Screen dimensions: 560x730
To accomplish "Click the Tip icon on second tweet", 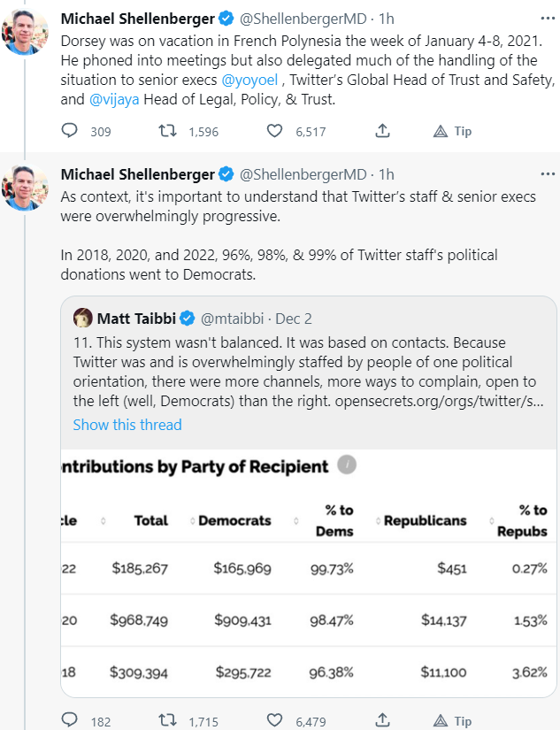I will 441,721.
